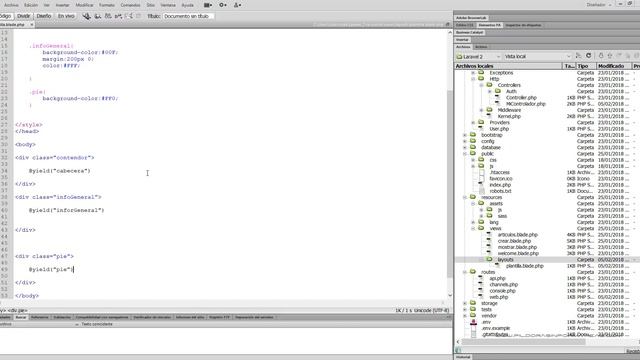Open the Formato menu
The width and height of the screenshot is (640, 360).
(107, 5)
